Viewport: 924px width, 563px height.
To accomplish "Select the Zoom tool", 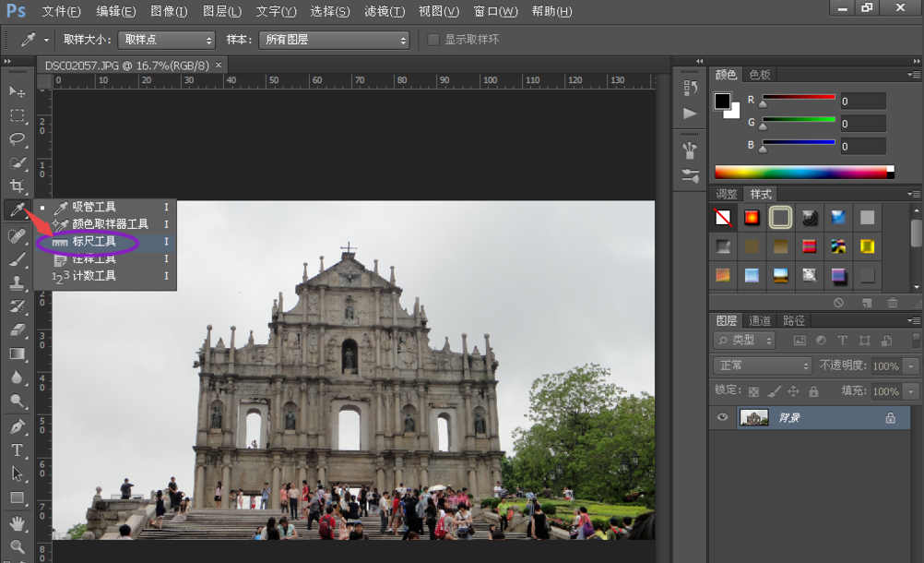I will point(17,546).
